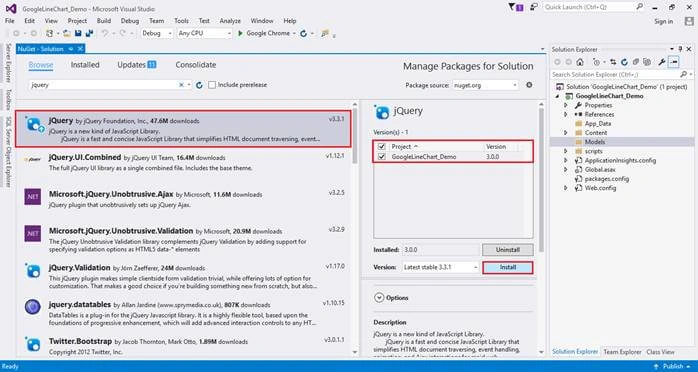Screen dimensions: 698x372
Task: Click Solution Explorer refresh icon
Action: (x=624, y=62)
